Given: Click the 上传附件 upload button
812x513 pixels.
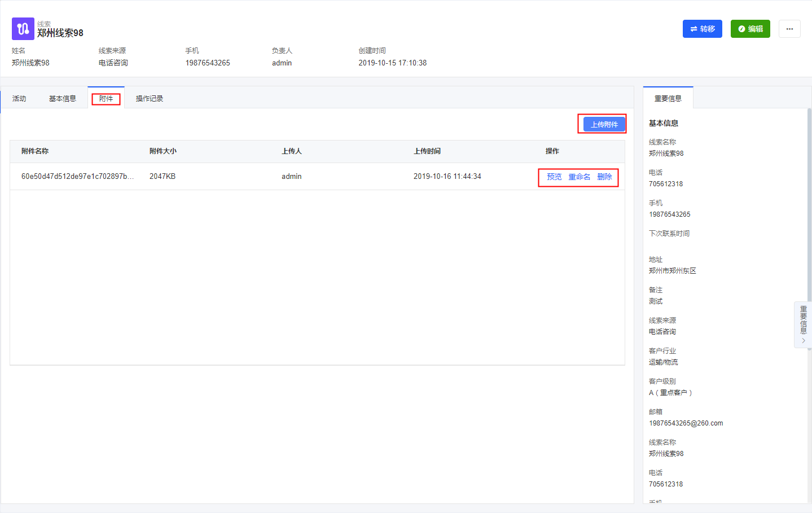Looking at the screenshot, I should pyautogui.click(x=604, y=124).
